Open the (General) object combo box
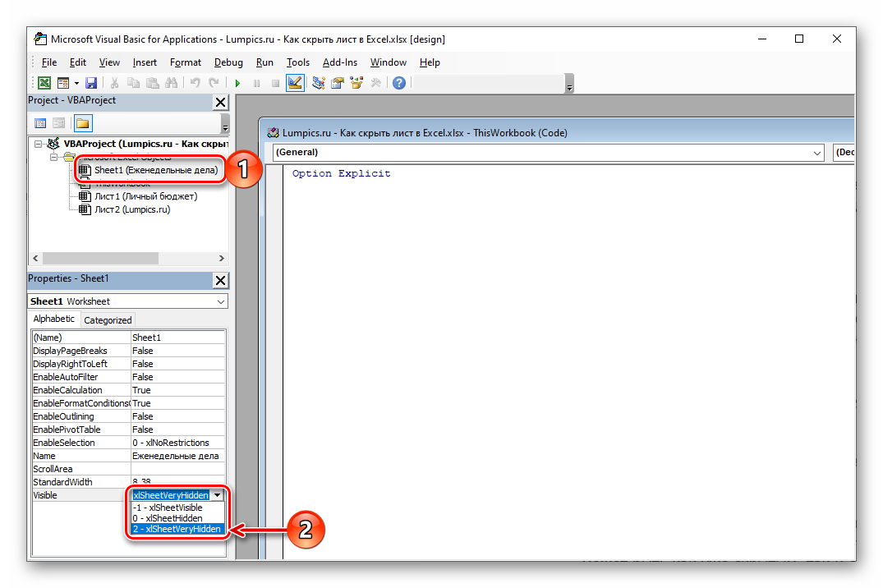The width and height of the screenshot is (883, 588). (x=816, y=153)
